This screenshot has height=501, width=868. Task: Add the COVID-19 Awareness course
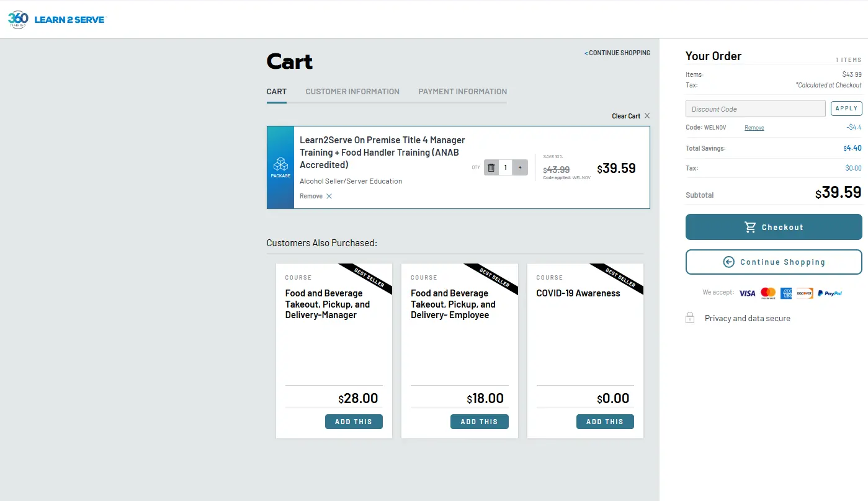[x=605, y=422]
